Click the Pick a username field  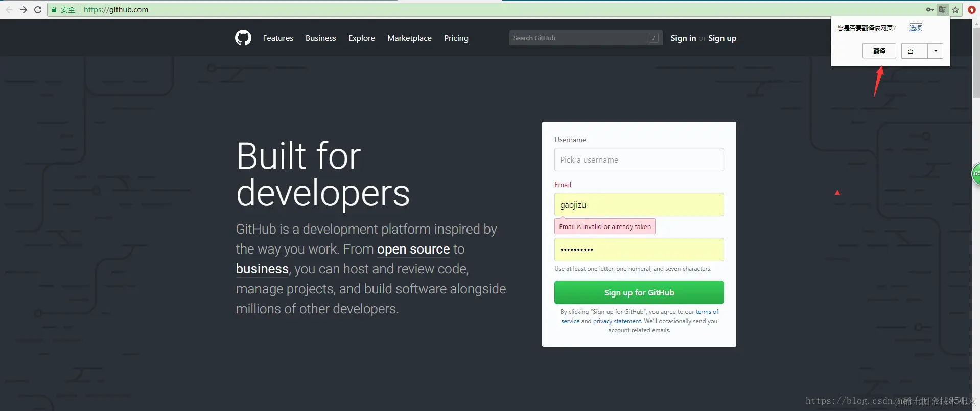click(639, 159)
